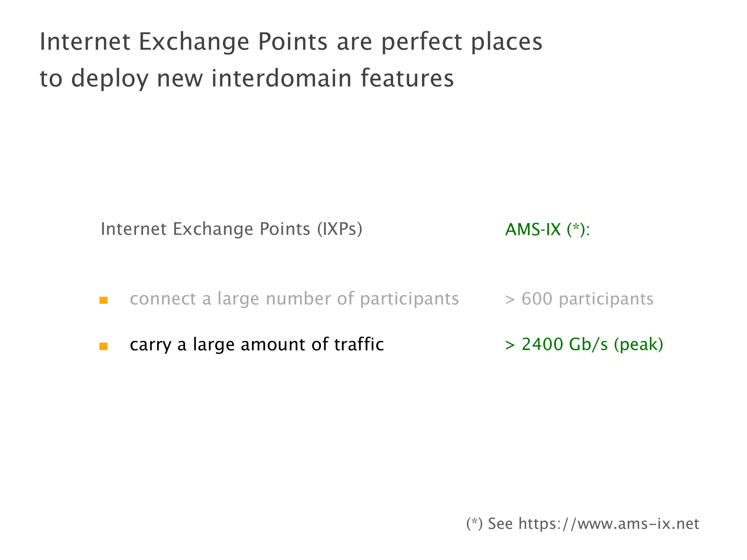Select the '> 2400 Gb/s (peak)' statistic

pyautogui.click(x=584, y=344)
